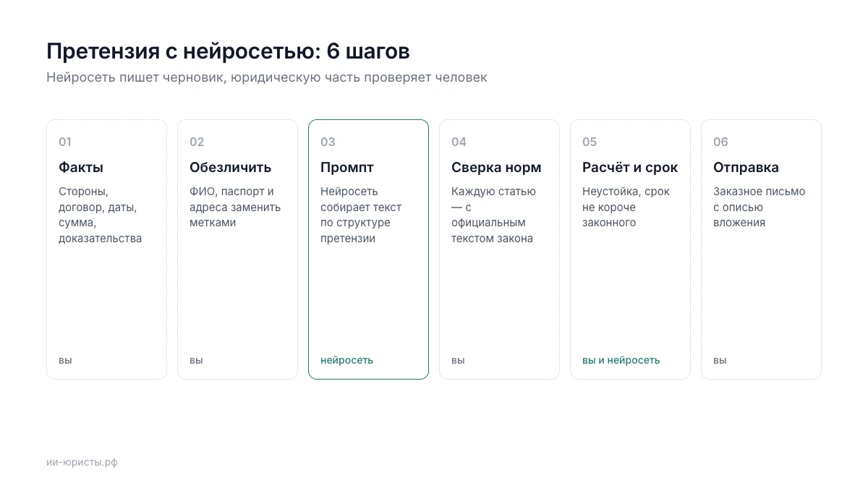Select step number 04
Viewport: 868px width, 488px height.
point(459,142)
